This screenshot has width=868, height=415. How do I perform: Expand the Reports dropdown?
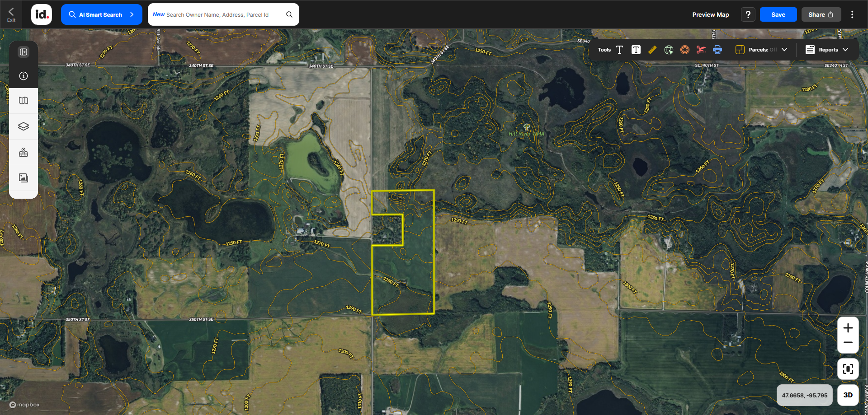845,50
